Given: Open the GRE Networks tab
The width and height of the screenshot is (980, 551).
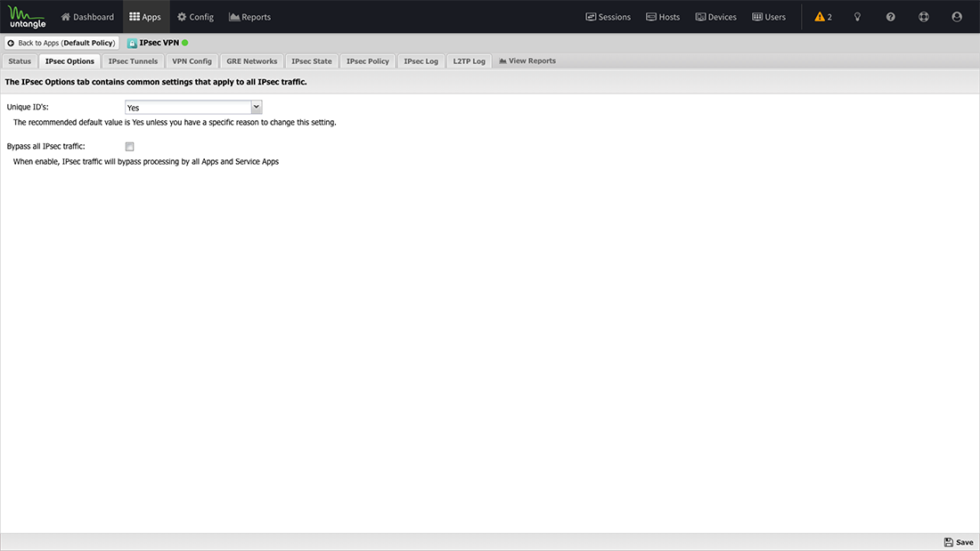Looking at the screenshot, I should (x=252, y=61).
